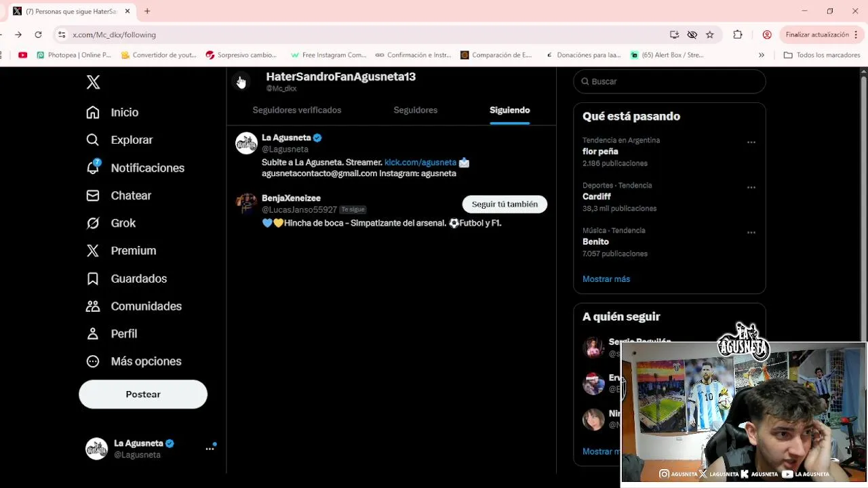Open kick.com/agusneta link
Image resolution: width=868 pixels, height=488 pixels.
coord(420,163)
